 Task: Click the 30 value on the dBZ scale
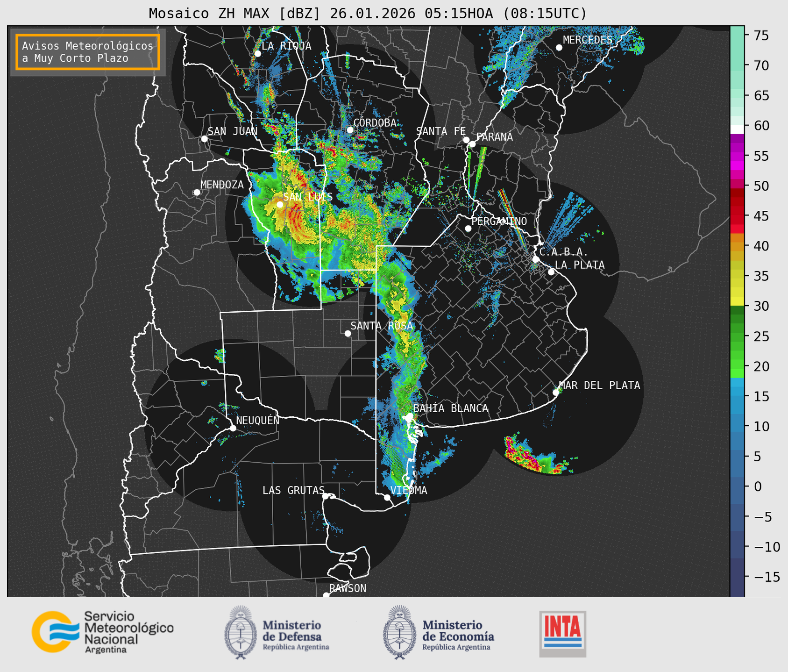[761, 306]
